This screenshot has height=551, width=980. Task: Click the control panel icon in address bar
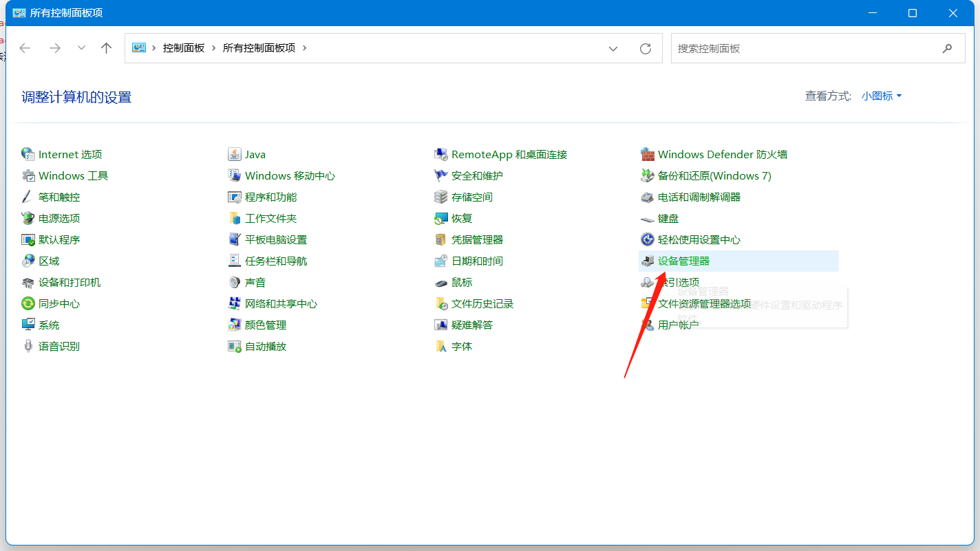tap(139, 48)
